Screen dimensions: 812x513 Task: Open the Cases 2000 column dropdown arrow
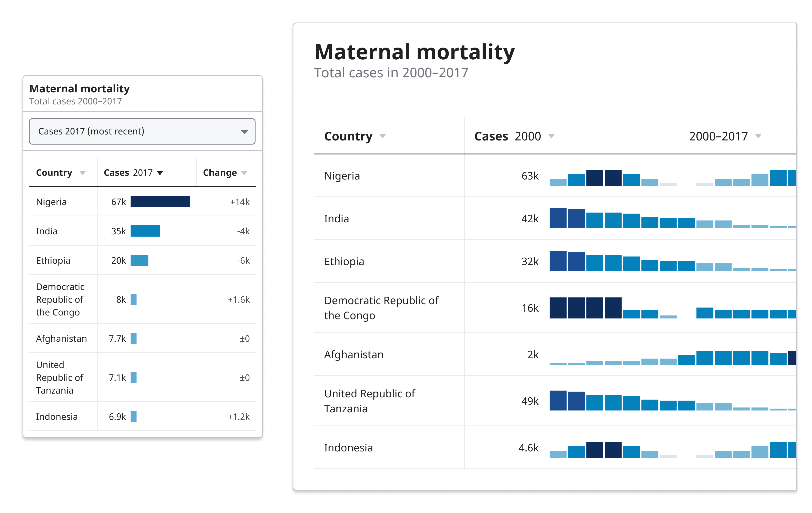[x=551, y=136]
